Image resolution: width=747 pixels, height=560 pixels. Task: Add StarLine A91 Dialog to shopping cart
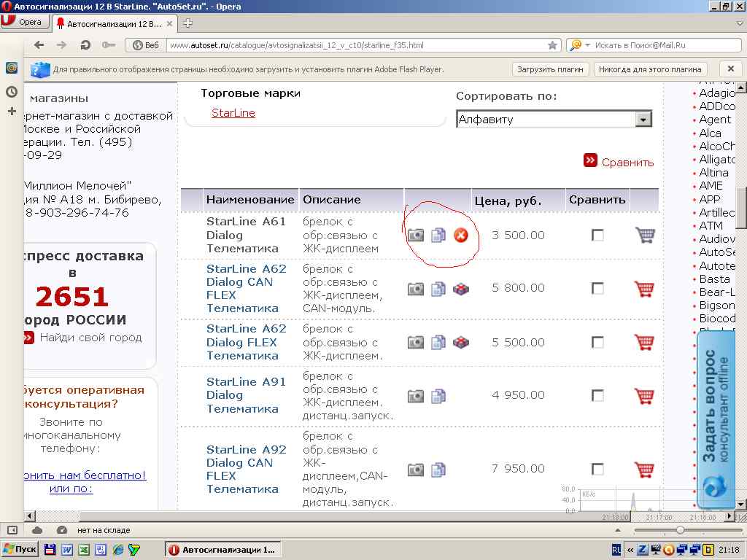pyautogui.click(x=644, y=395)
